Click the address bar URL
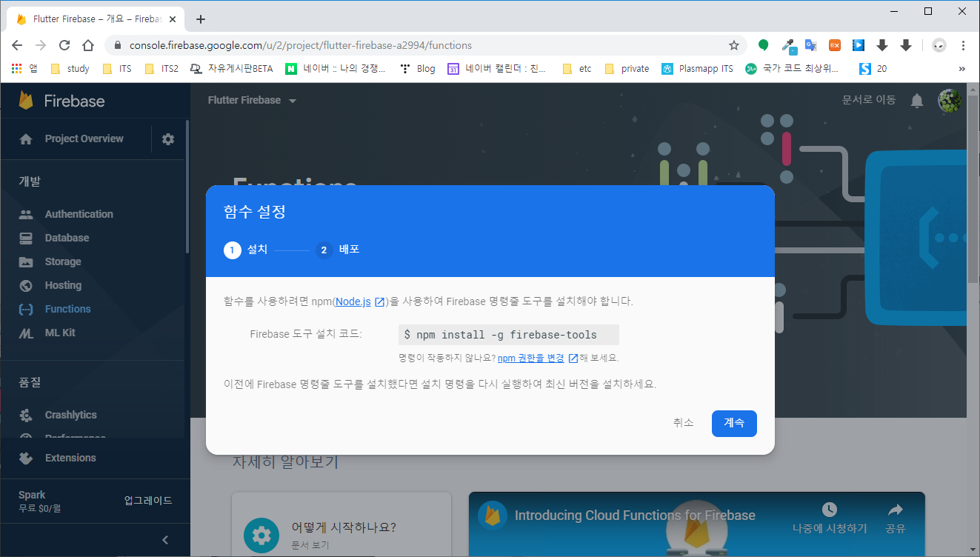The height and width of the screenshot is (557, 980). pyautogui.click(x=300, y=45)
